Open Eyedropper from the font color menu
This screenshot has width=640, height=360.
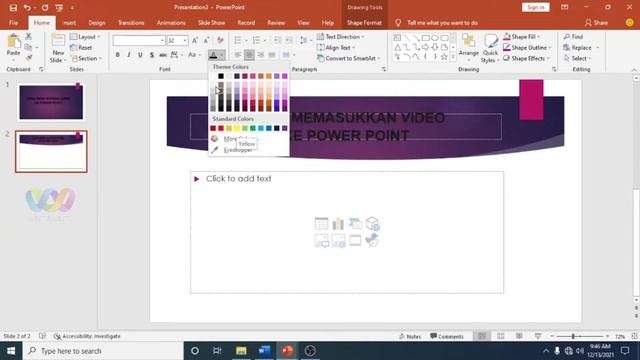(x=238, y=150)
